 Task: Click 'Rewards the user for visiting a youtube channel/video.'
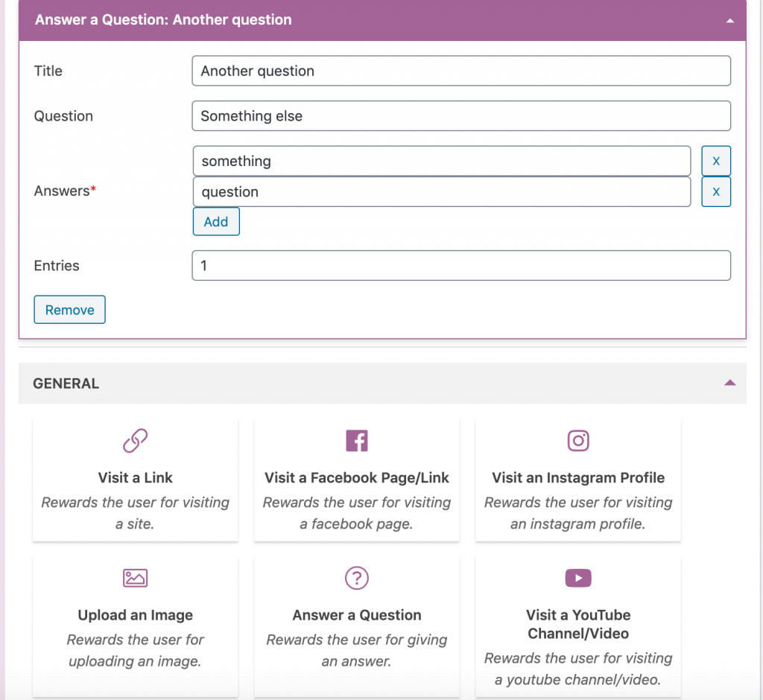pos(578,669)
